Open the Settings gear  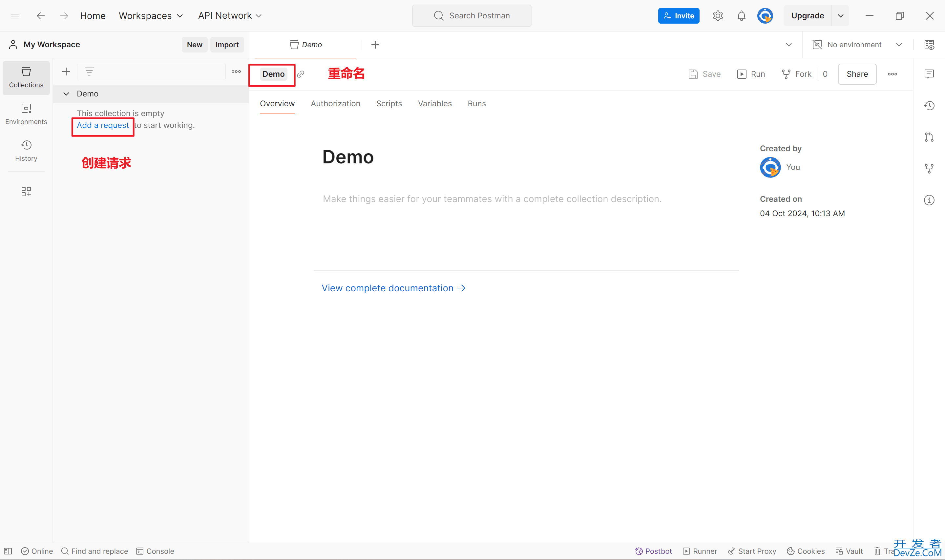tap(717, 16)
